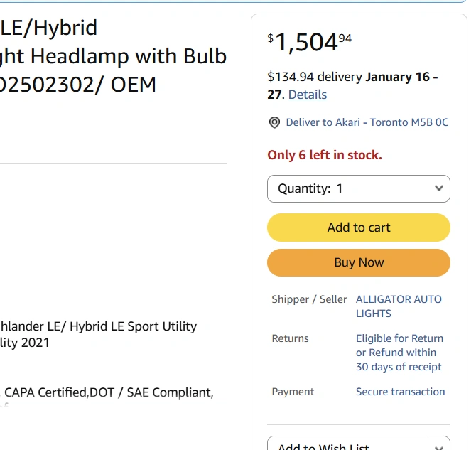Click the Returns label
The height and width of the screenshot is (450, 476).
290,338
